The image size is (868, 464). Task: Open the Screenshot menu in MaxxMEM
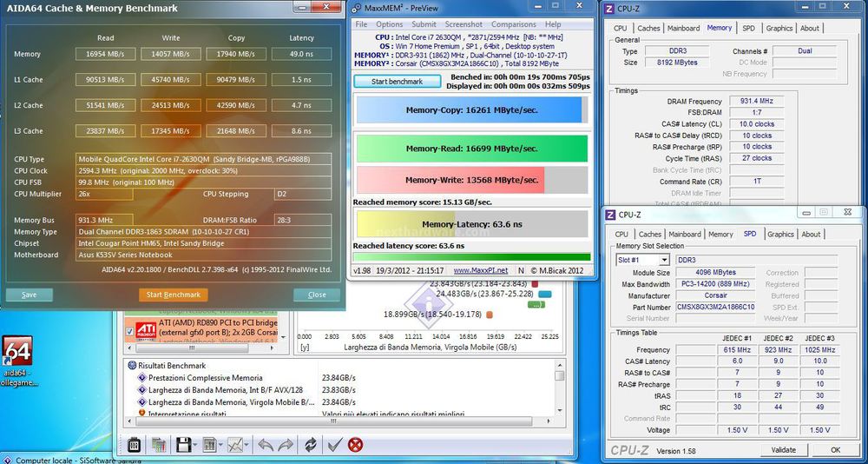tap(464, 24)
